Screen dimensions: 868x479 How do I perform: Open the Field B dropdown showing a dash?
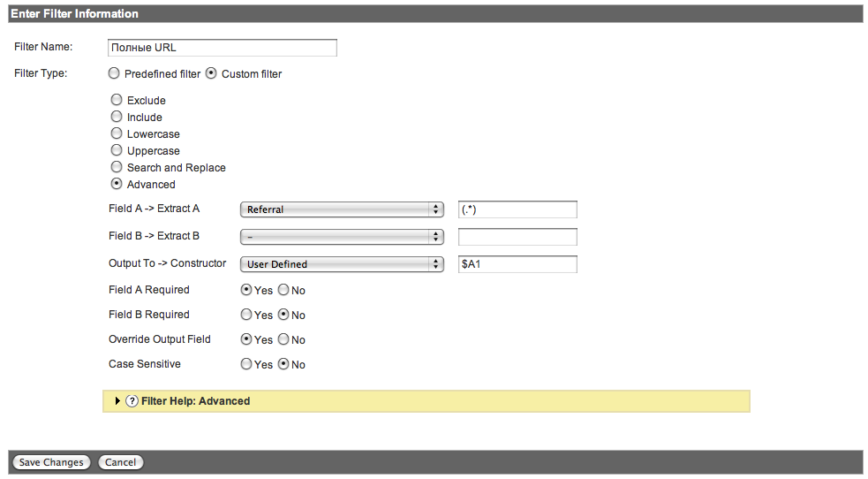coord(342,237)
